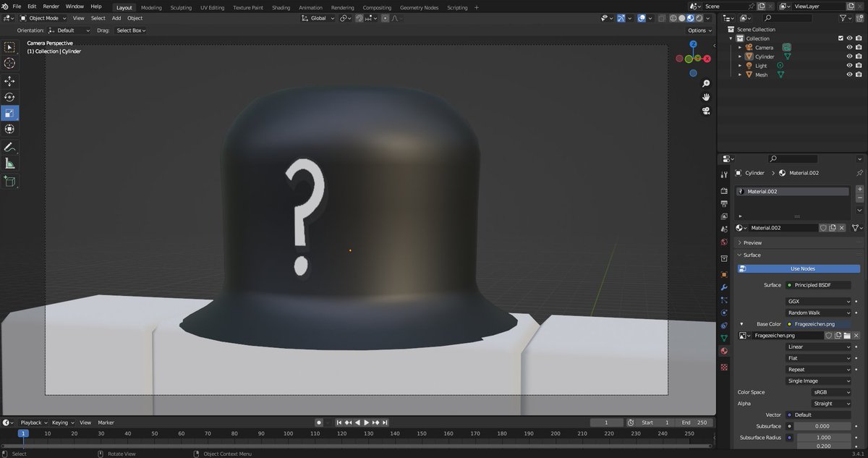Open the World properties tab
Image resolution: width=868 pixels, height=458 pixels.
(x=724, y=242)
